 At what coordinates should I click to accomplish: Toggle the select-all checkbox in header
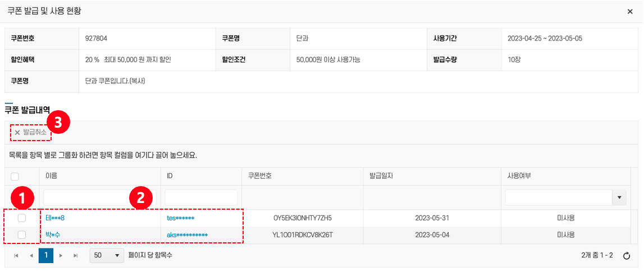pos(15,177)
